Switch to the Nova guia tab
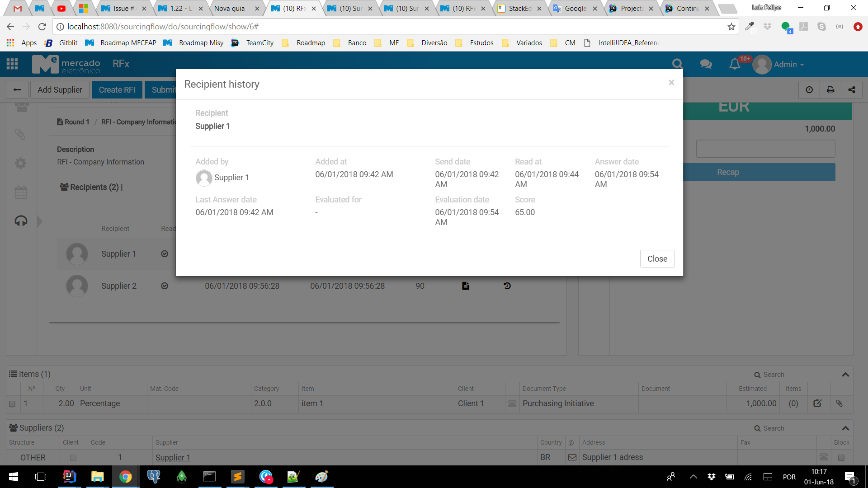The width and height of the screenshot is (868, 488). pyautogui.click(x=229, y=9)
